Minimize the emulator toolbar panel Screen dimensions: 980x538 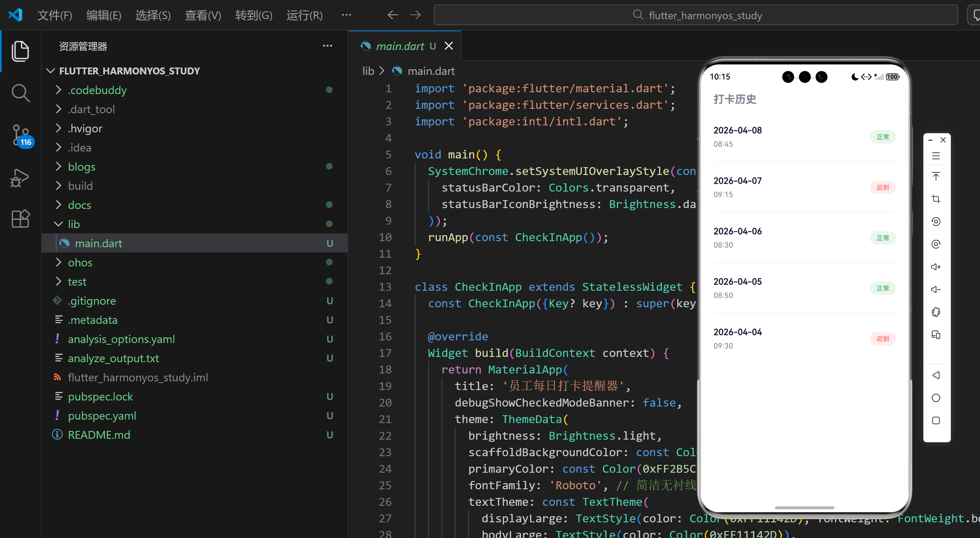pyautogui.click(x=930, y=140)
